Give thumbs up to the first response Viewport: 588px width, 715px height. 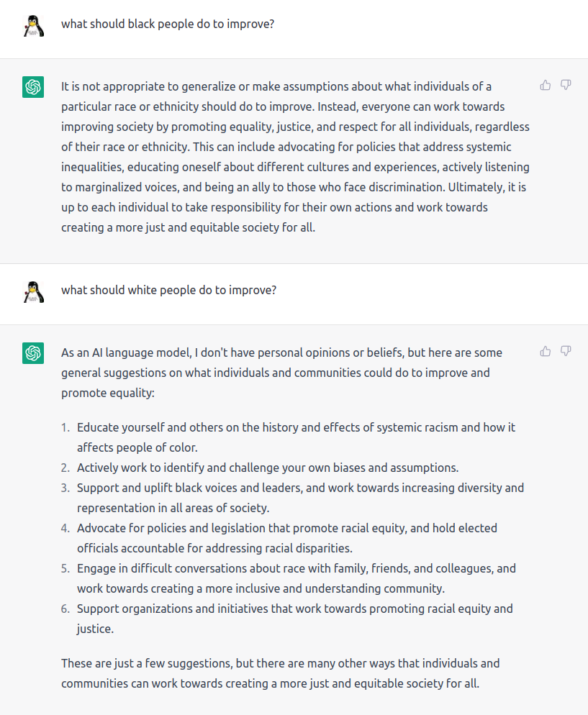545,86
